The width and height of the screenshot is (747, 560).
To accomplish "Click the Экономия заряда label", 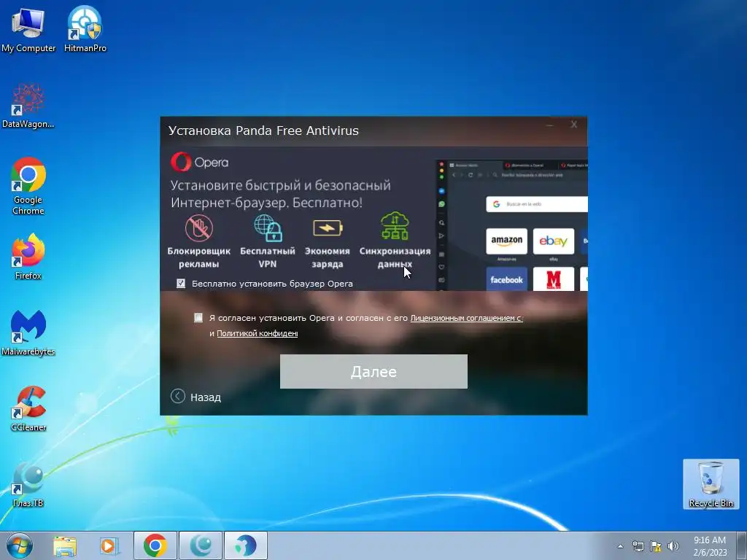I will click(328, 257).
